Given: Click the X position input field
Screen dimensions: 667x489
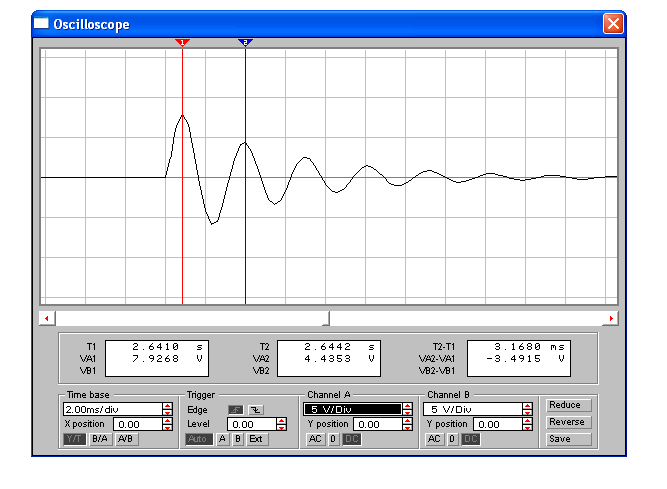Looking at the screenshot, I should point(138,424).
